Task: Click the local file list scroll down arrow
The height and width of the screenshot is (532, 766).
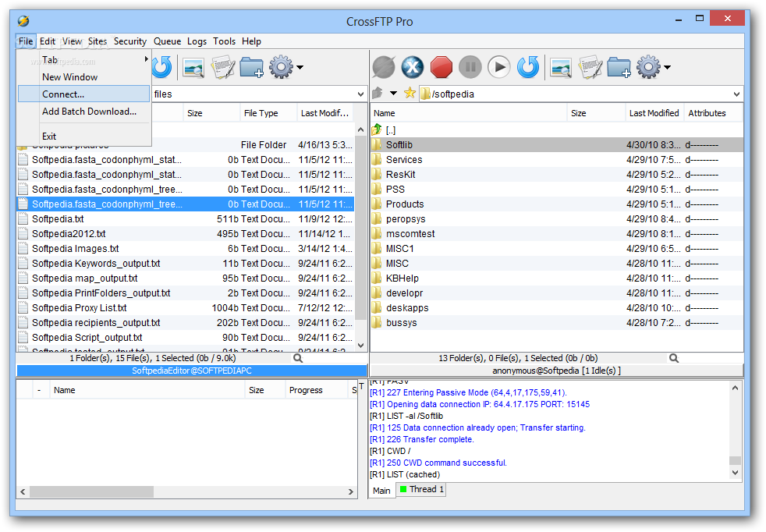Action: pos(360,346)
